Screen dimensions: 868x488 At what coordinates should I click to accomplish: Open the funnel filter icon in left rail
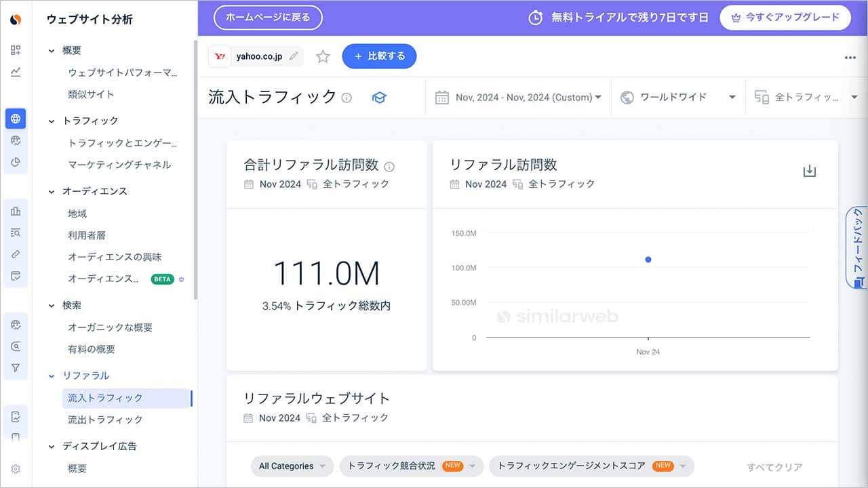tap(16, 368)
